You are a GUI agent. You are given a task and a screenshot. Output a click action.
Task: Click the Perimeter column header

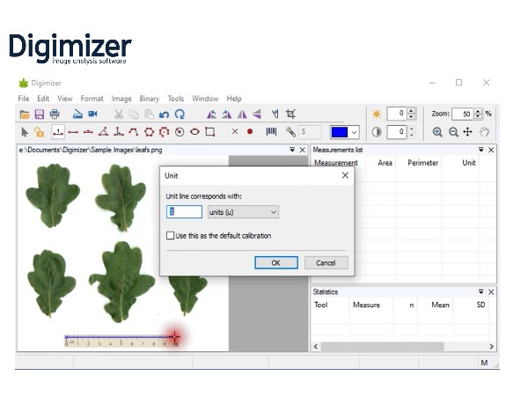(422, 163)
